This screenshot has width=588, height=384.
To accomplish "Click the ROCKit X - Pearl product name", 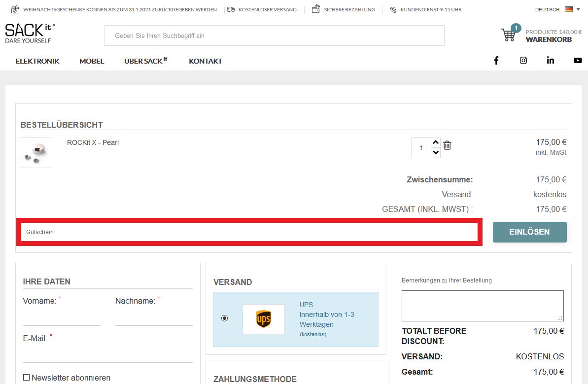I will click(x=93, y=142).
